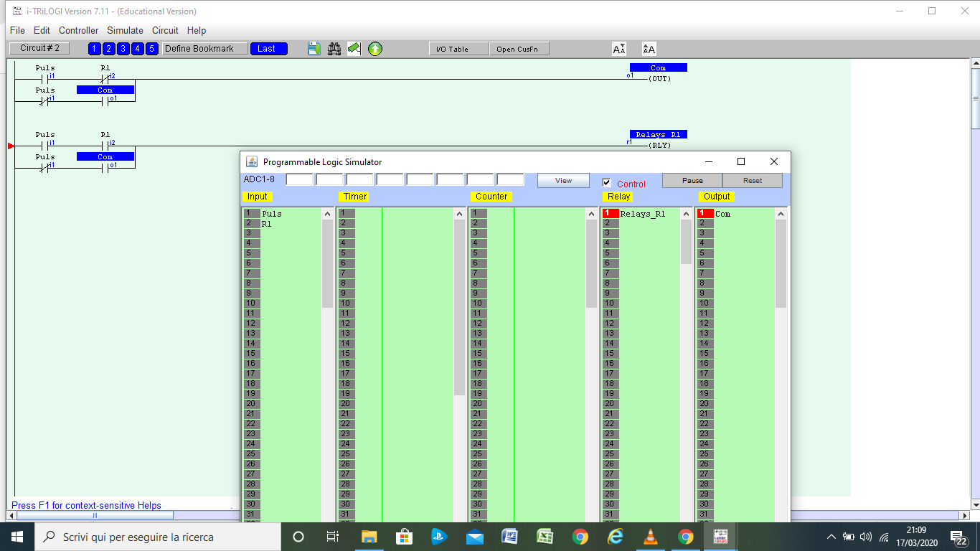This screenshot has width=980, height=551.
Task: Click the first ADC input field
Action: [299, 180]
